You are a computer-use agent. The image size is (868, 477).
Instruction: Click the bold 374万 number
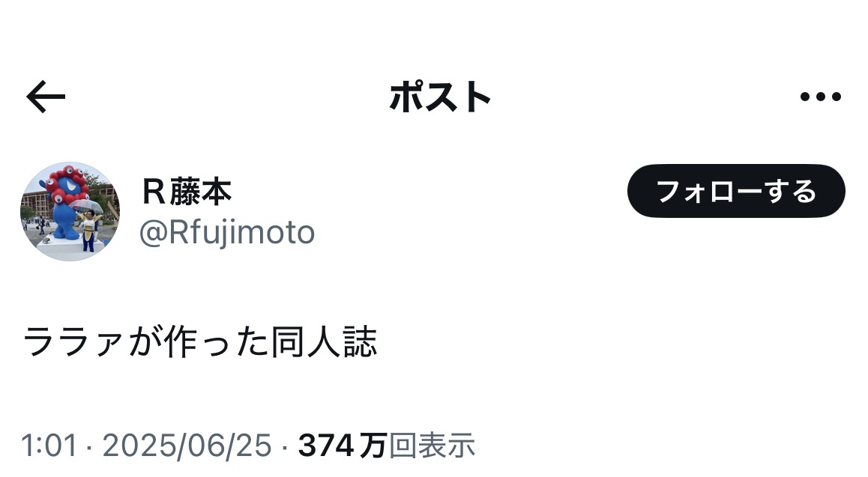coord(342,446)
